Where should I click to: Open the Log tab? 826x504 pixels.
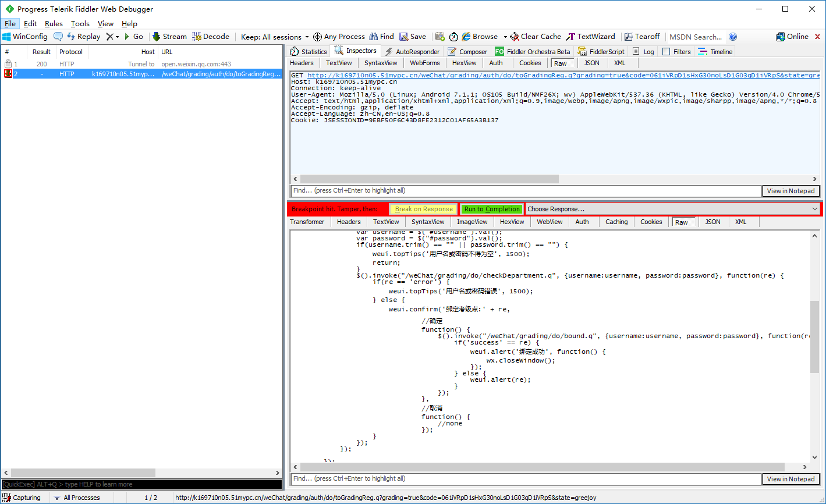tap(643, 52)
